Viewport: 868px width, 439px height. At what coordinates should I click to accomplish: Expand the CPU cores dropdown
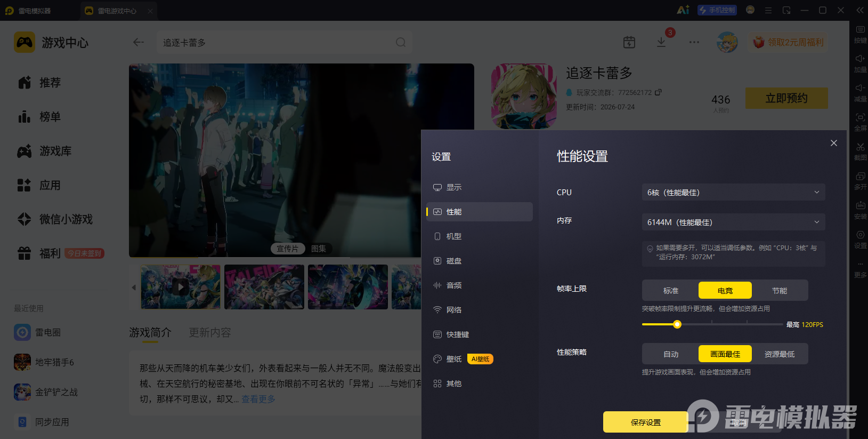[733, 192]
